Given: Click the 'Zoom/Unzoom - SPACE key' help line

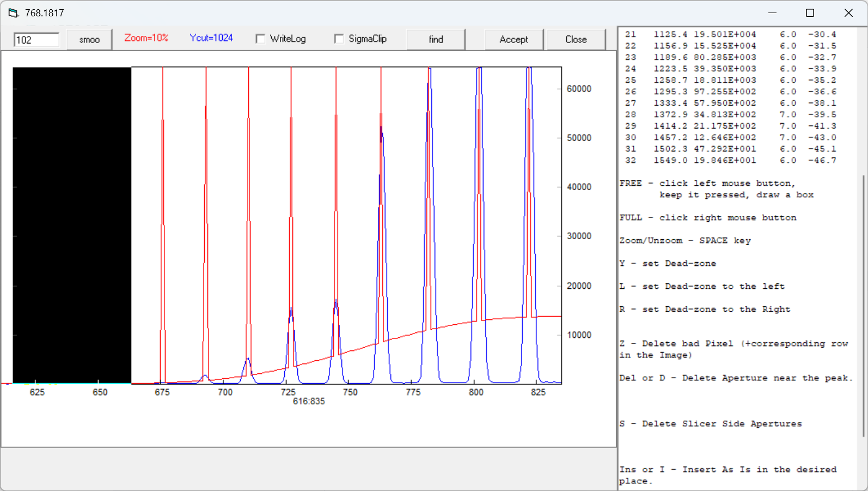Looking at the screenshot, I should point(685,240).
